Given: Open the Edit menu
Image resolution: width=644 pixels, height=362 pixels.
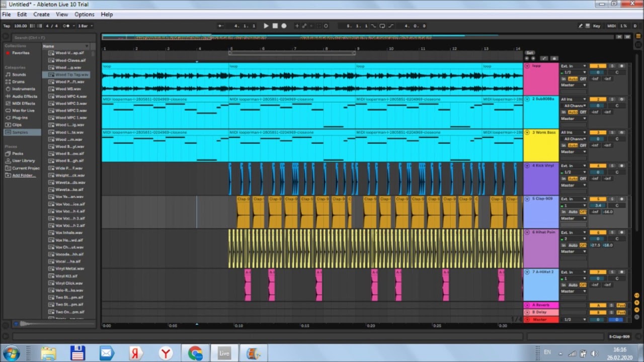Looking at the screenshot, I should 22,14.
